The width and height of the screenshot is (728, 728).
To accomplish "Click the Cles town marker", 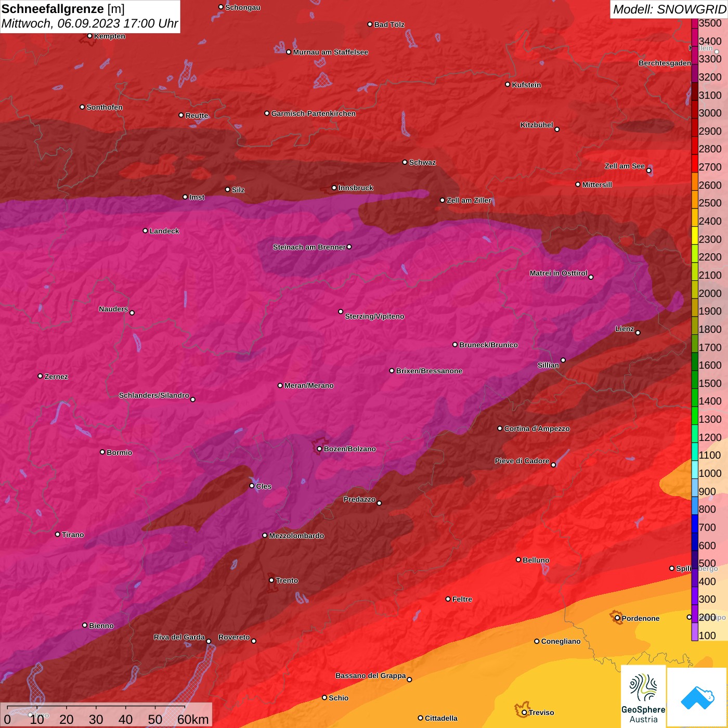I will 252,486.
